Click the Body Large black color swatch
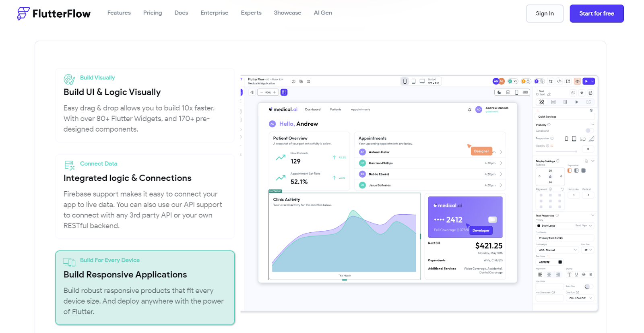Image resolution: width=644 pixels, height=333 pixels. [x=539, y=225]
